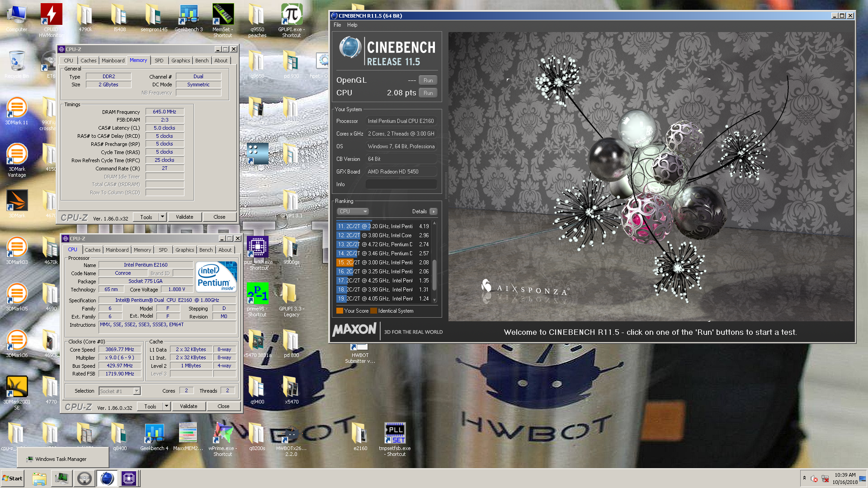This screenshot has height=488, width=868.
Task: Open Tools dropdown arrow in Memory CPU-Z window
Action: 162,217
